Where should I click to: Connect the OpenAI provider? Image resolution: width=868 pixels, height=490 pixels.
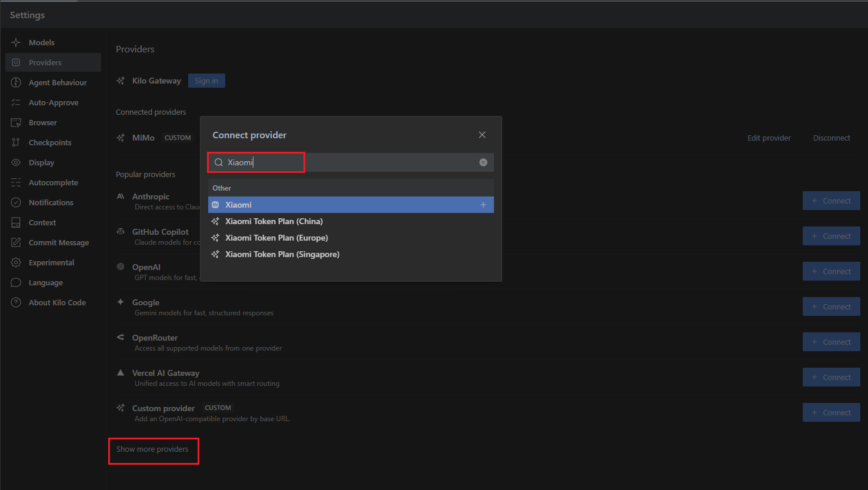point(831,271)
